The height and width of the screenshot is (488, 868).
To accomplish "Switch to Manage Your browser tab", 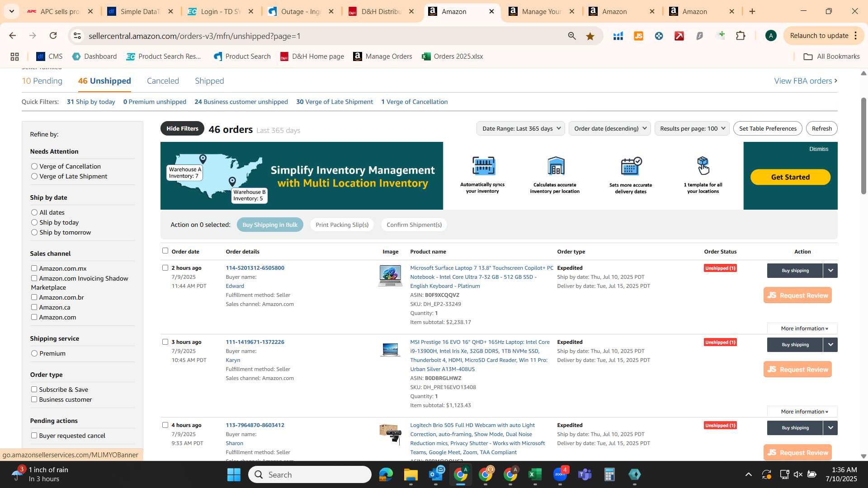I will pyautogui.click(x=541, y=11).
